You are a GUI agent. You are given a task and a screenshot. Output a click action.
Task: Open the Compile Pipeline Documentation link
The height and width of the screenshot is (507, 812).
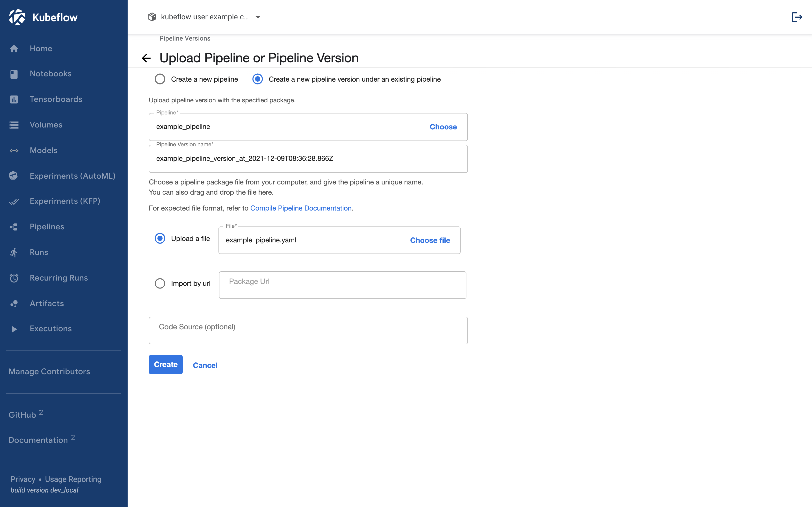coord(300,208)
